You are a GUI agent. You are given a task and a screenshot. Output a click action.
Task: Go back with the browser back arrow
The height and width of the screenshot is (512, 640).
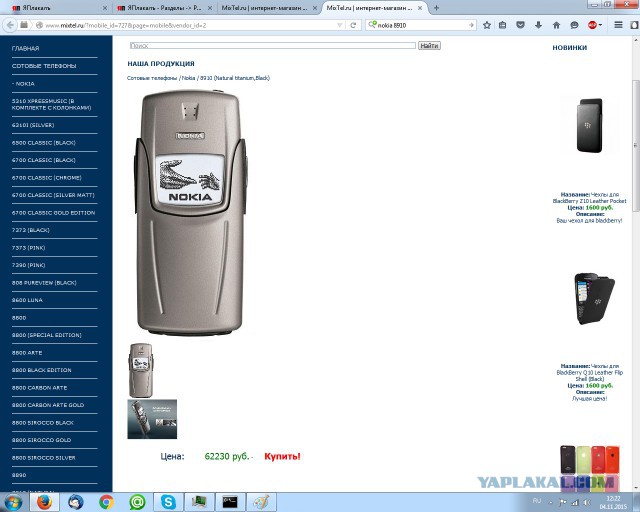[10, 25]
